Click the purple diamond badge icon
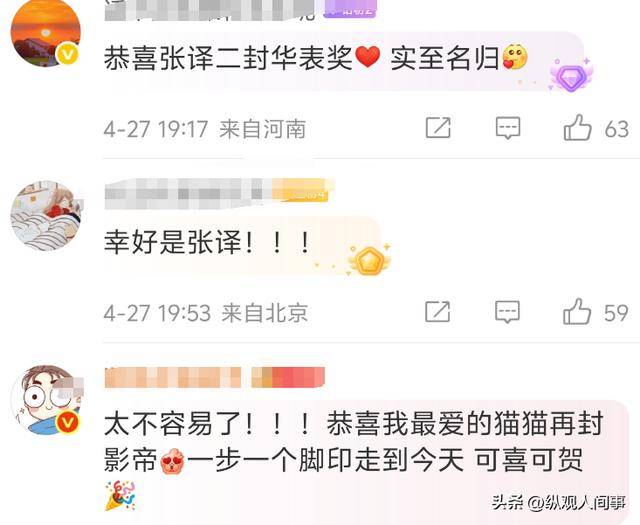The height and width of the screenshot is (525, 640). (x=571, y=76)
